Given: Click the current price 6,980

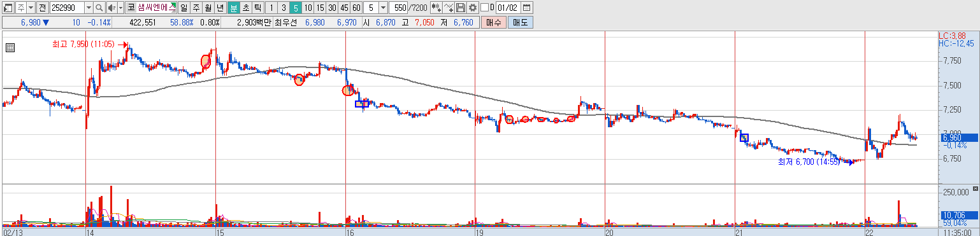Looking at the screenshot, I should [x=31, y=22].
